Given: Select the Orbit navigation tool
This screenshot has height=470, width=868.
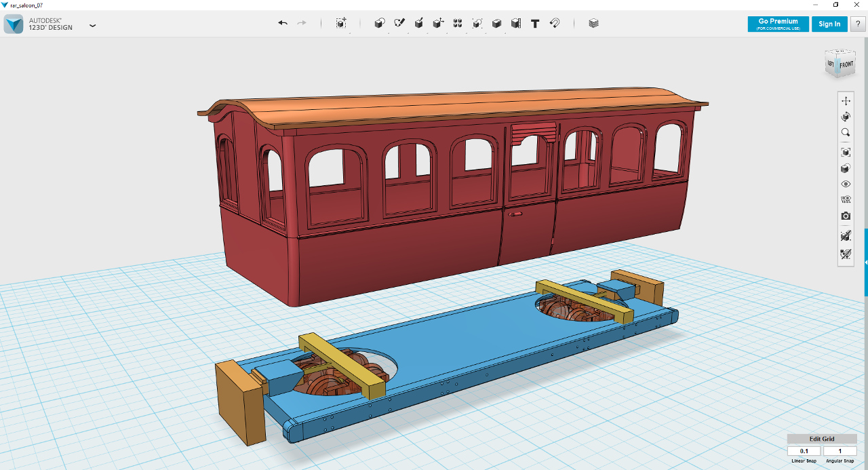Looking at the screenshot, I should coord(846,117).
